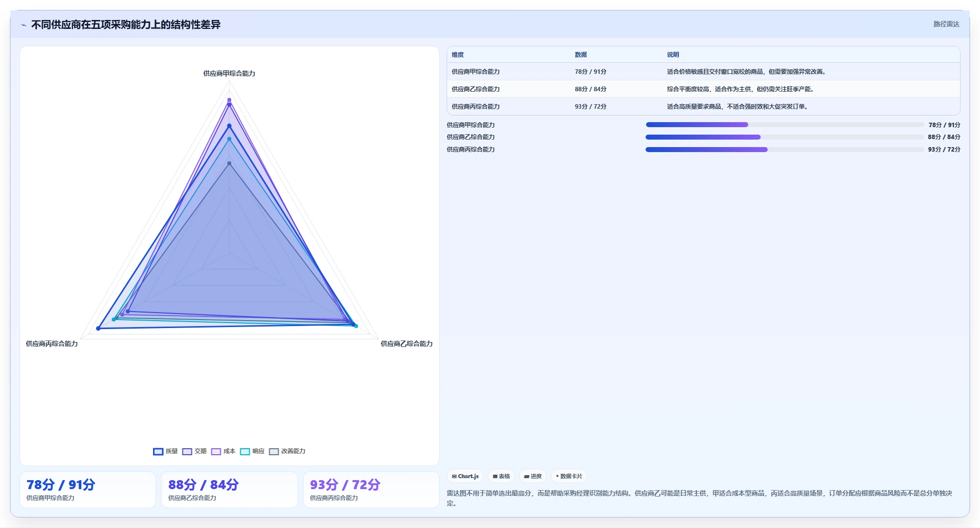
Task: Click the Chart.js tag chip
Action: coord(465,476)
